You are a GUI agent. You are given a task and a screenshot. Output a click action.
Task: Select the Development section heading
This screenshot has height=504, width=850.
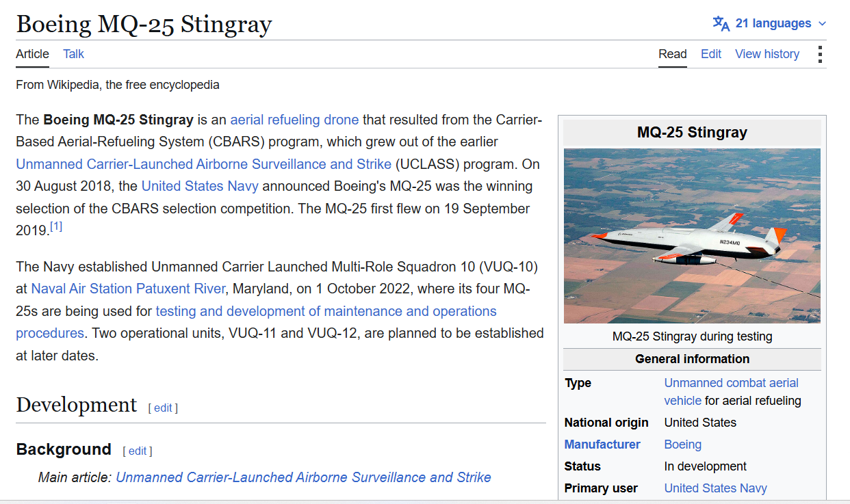(77, 405)
